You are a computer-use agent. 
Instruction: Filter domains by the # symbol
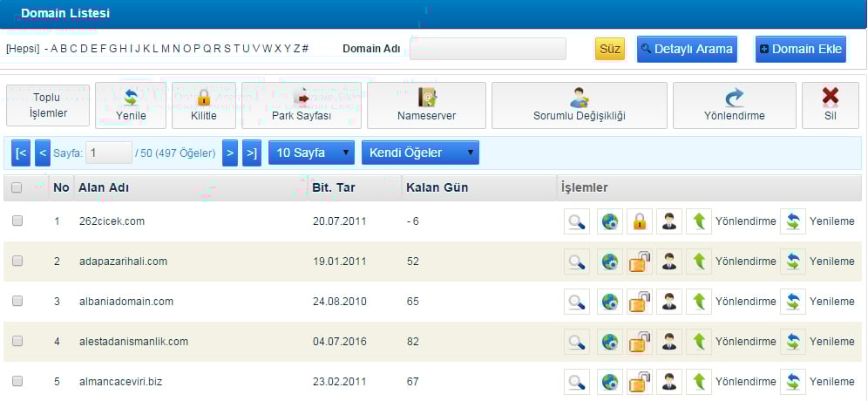(x=306, y=49)
